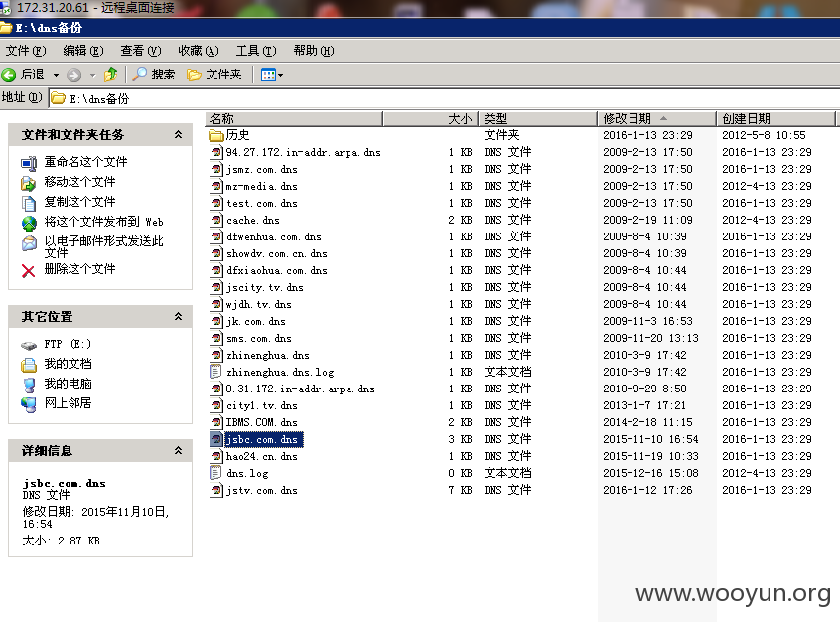Image resolution: width=840 pixels, height=622 pixels.
Task: Sort by 类型 column header
Action: 537,118
